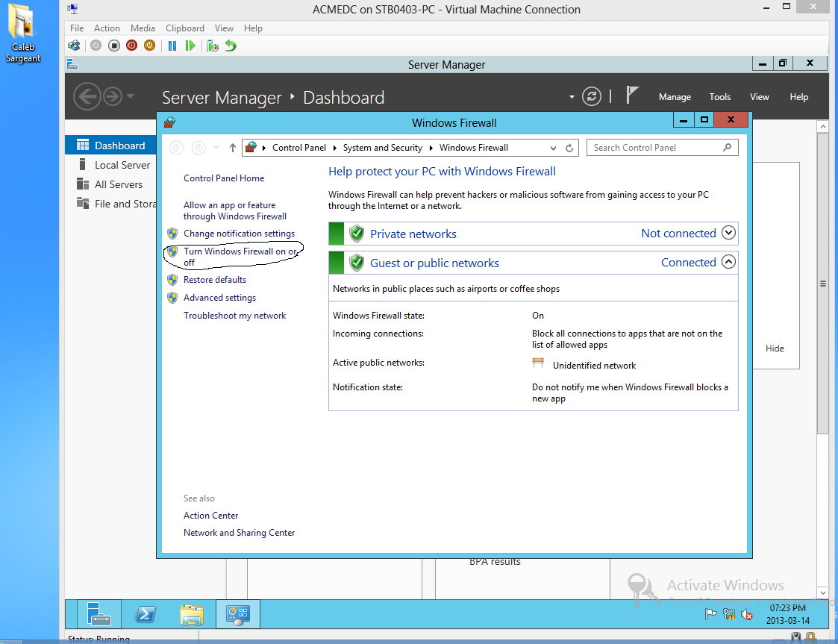Open Server Manager notifications flag

point(632,95)
